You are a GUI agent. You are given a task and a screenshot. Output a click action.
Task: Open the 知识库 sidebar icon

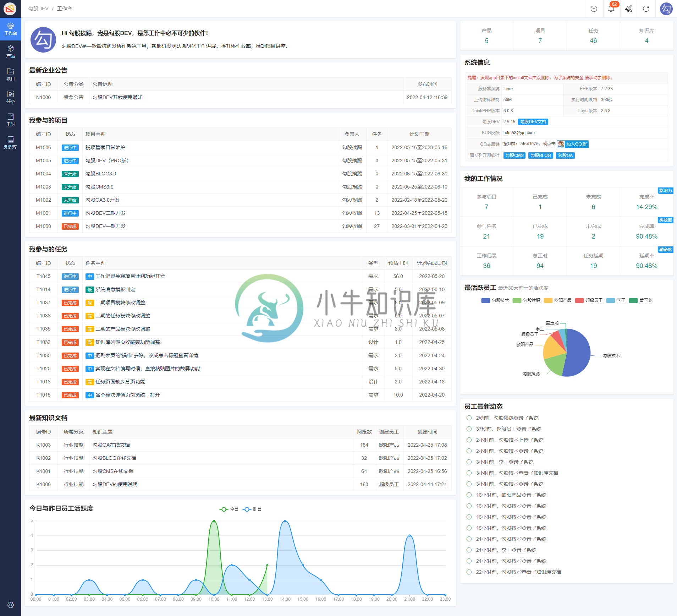tap(11, 143)
